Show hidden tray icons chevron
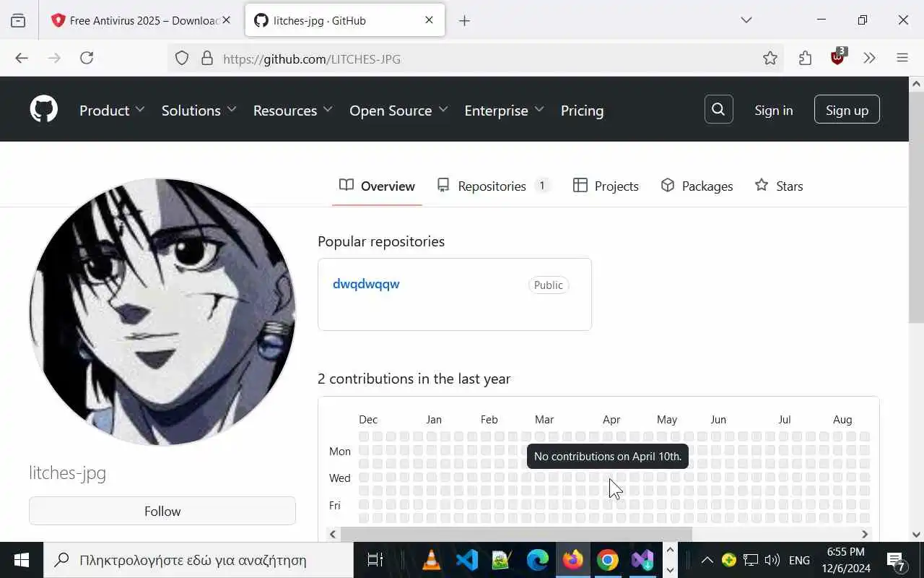Viewport: 924px width, 578px height. (707, 560)
